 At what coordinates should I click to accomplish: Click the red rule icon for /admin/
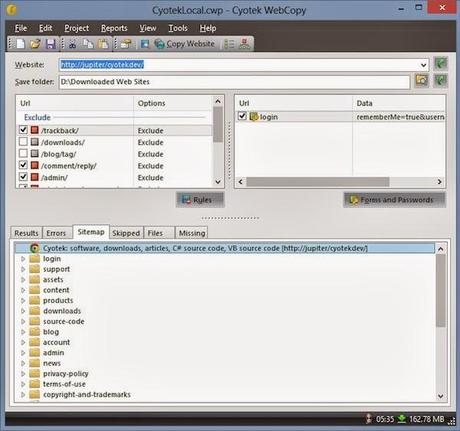35,177
